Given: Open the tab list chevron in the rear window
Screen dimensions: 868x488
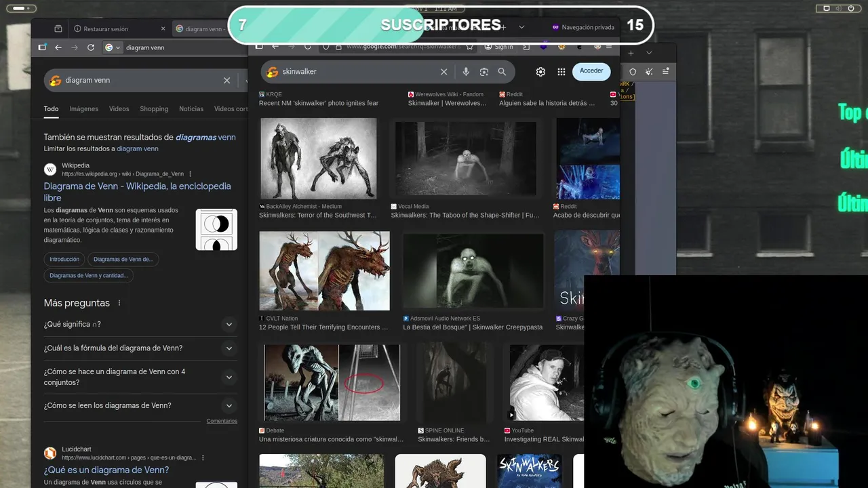Looking at the screenshot, I should pyautogui.click(x=649, y=53).
